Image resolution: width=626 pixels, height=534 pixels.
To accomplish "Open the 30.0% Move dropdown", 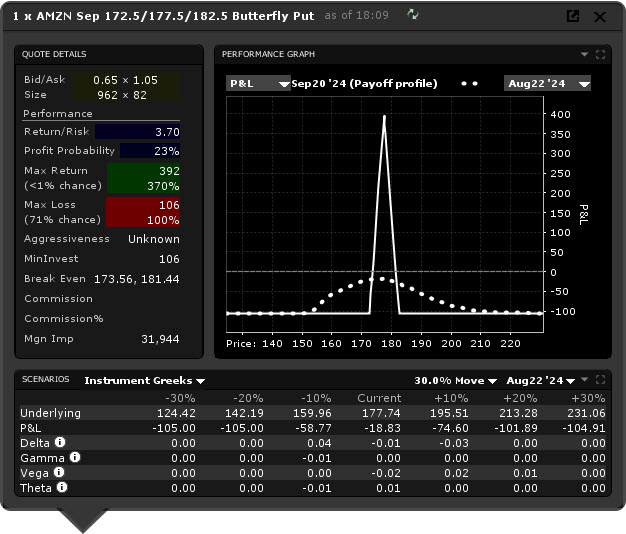I will point(455,381).
